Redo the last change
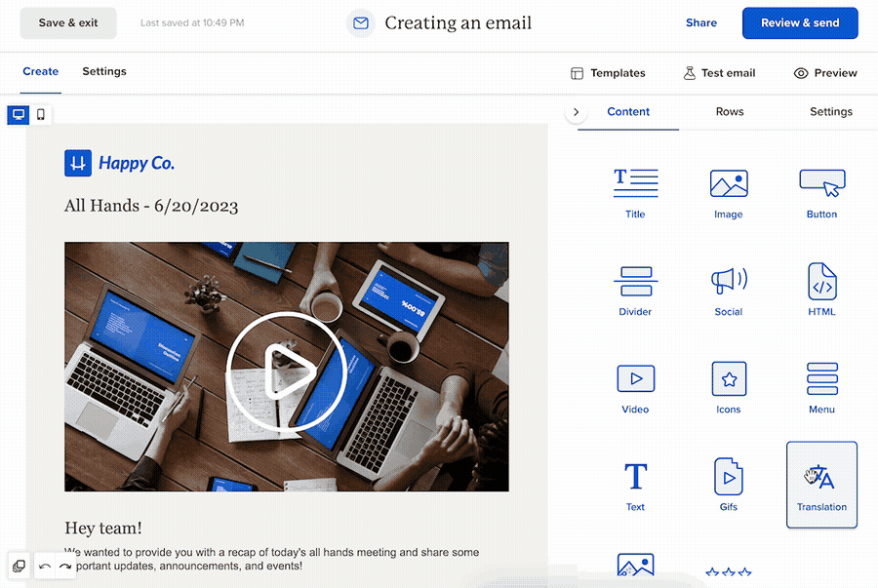The image size is (878, 588). click(x=65, y=567)
